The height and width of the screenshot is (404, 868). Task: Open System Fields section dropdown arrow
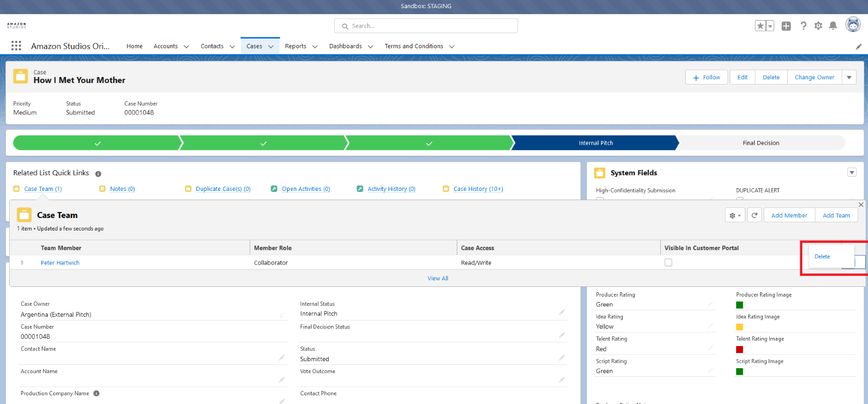tap(852, 172)
